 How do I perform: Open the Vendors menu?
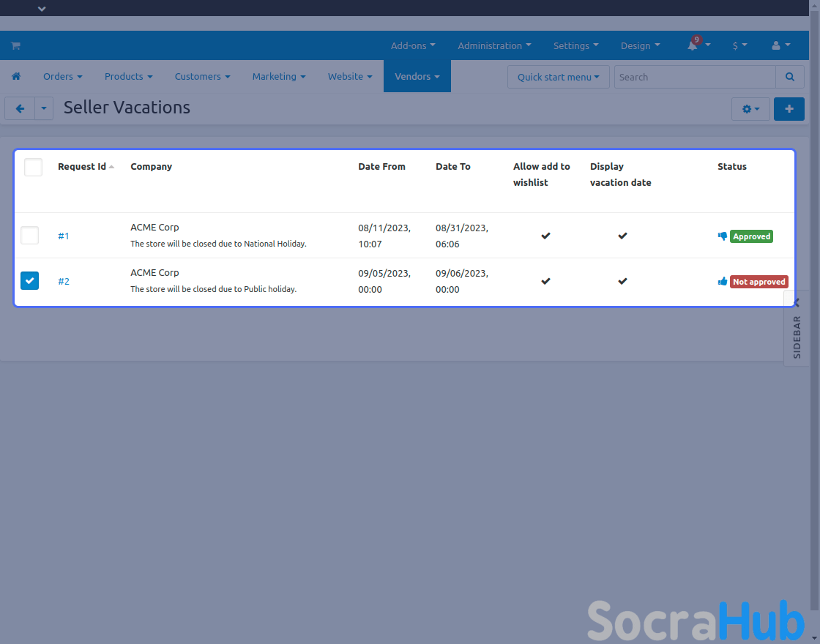click(417, 76)
